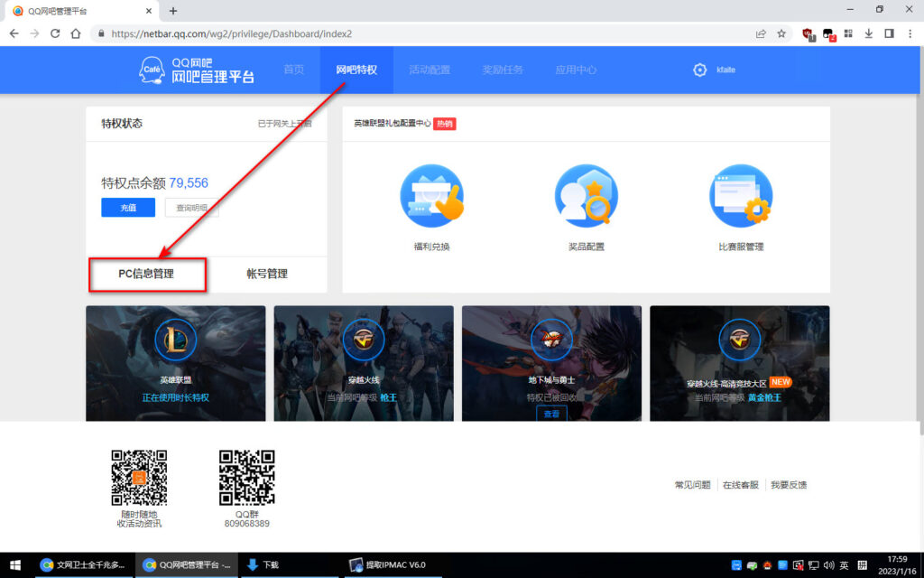Click the 地下城与勇士 game emblem
This screenshot has width=924, height=578.
point(551,339)
